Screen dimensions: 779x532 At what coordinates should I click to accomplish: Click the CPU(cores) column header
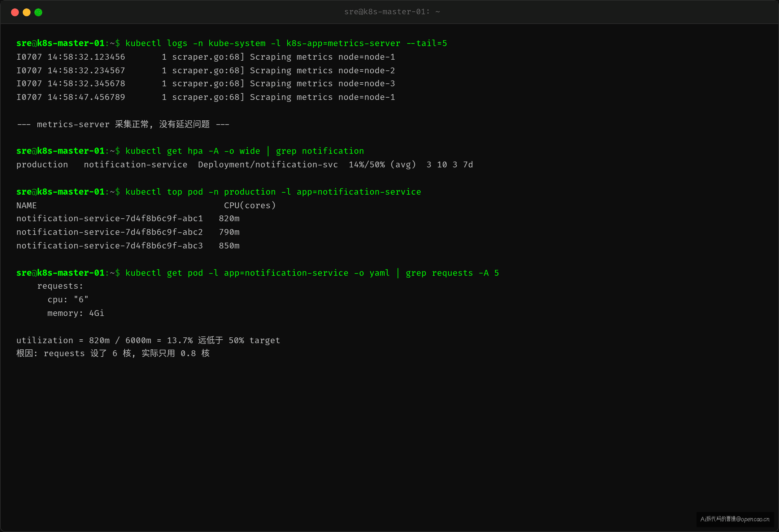250,205
